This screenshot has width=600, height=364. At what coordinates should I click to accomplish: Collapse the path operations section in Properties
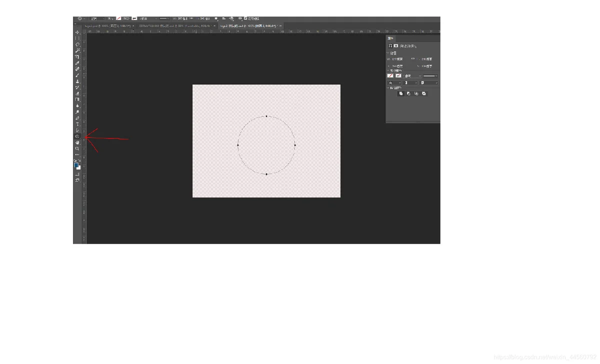[x=388, y=88]
